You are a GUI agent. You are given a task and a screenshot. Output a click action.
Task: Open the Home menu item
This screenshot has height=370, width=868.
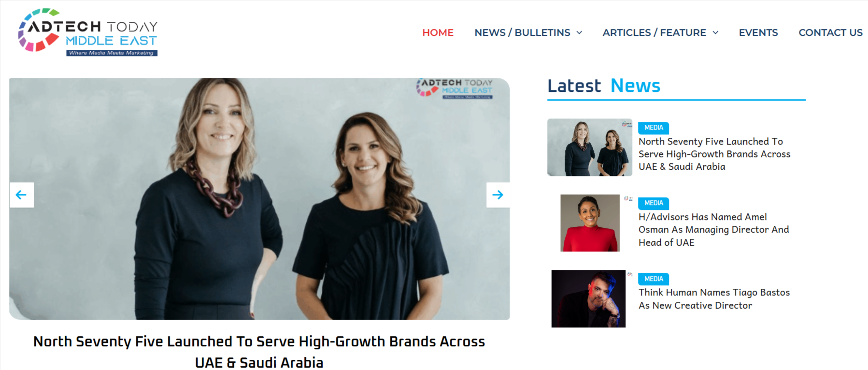click(438, 32)
